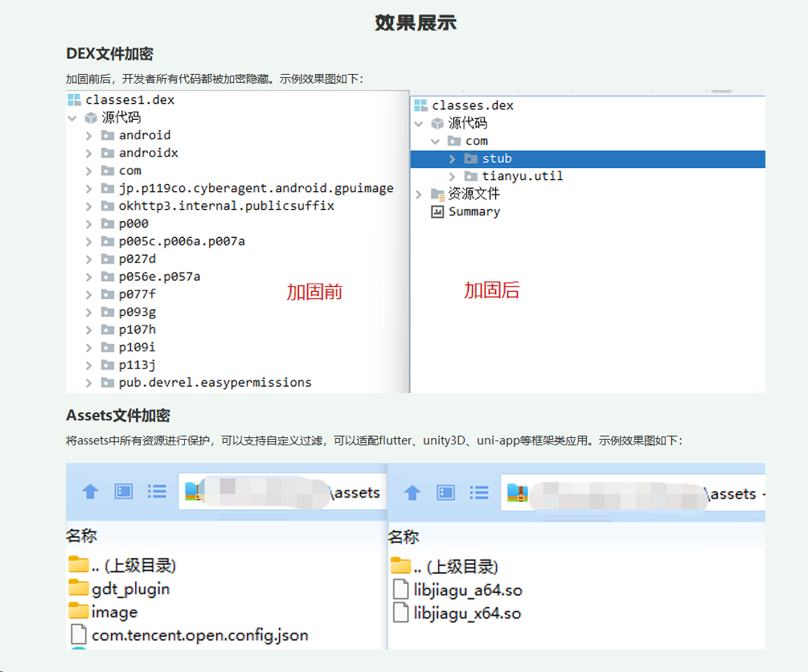Select the p005c.p006a.p007a package
The width and height of the screenshot is (808, 672).
pos(182,242)
